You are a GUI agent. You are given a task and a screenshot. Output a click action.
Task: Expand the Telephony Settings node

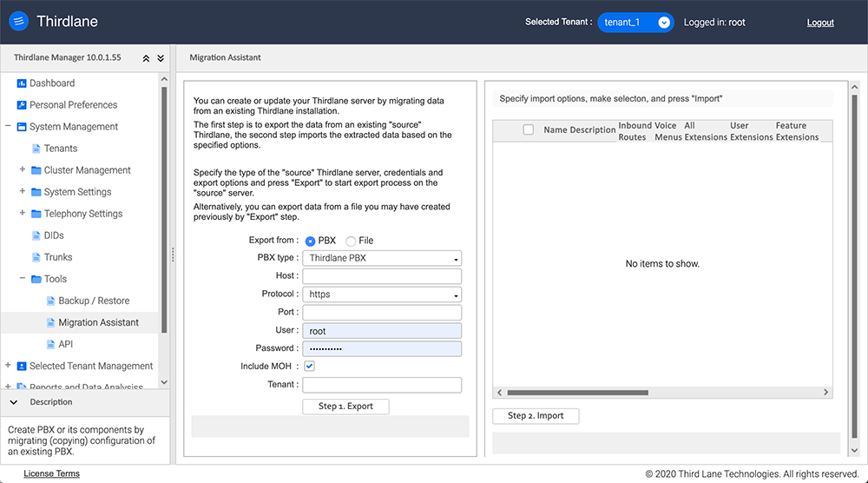(x=23, y=213)
